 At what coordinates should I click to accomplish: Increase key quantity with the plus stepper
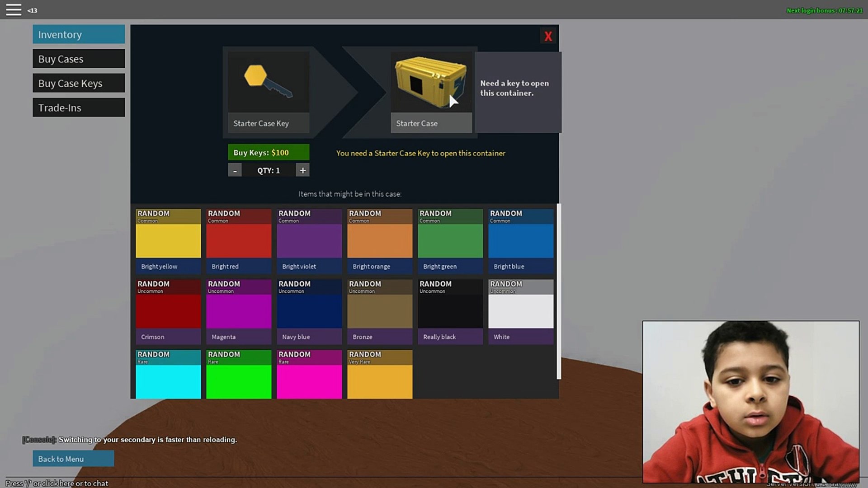(x=302, y=170)
